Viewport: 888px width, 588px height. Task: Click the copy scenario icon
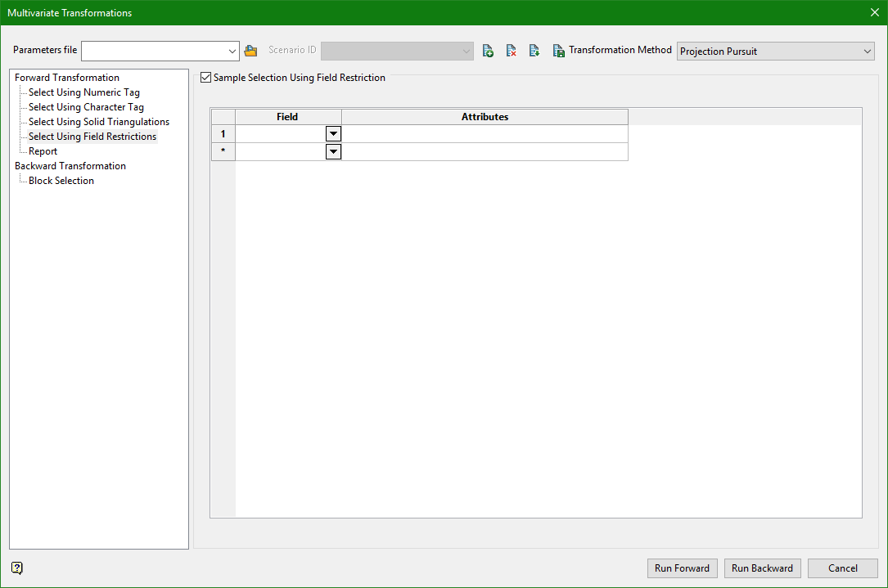[534, 51]
